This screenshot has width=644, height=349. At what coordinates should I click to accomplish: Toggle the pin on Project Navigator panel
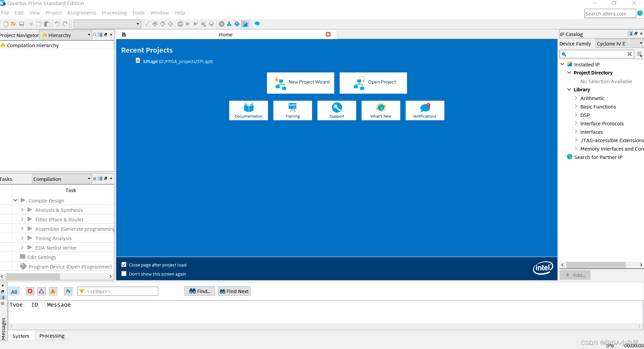(x=101, y=35)
